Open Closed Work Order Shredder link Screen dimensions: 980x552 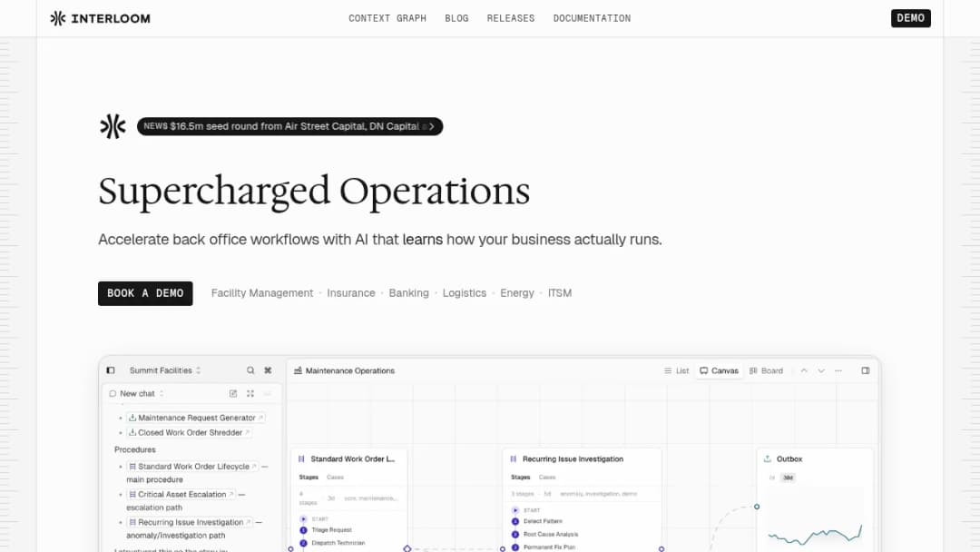(x=189, y=432)
